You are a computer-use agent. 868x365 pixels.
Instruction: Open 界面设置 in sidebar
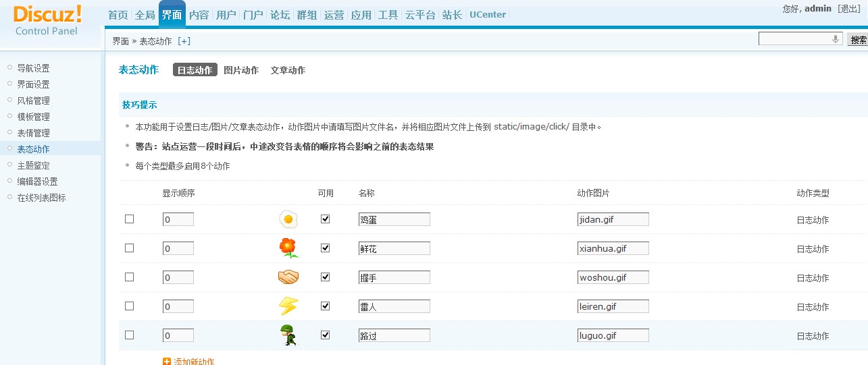pyautogui.click(x=33, y=84)
